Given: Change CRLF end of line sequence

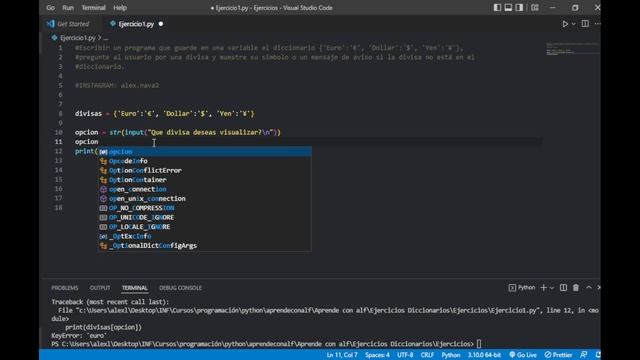Looking at the screenshot, I should [x=427, y=355].
